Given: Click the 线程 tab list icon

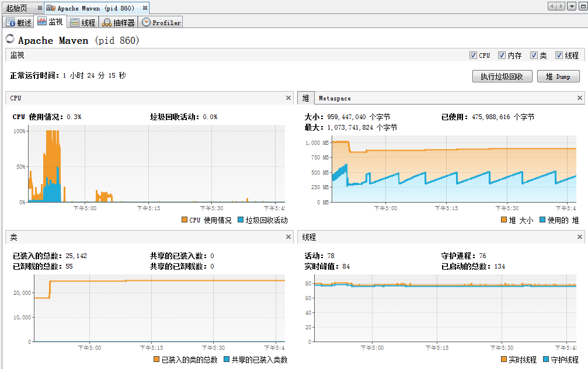Looking at the screenshot, I should tap(75, 23).
